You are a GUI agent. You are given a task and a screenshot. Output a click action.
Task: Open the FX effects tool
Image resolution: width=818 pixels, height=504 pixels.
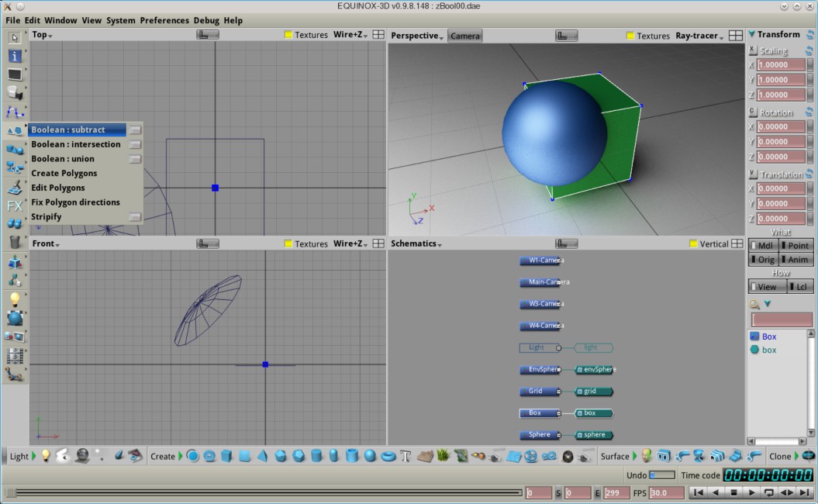point(14,205)
